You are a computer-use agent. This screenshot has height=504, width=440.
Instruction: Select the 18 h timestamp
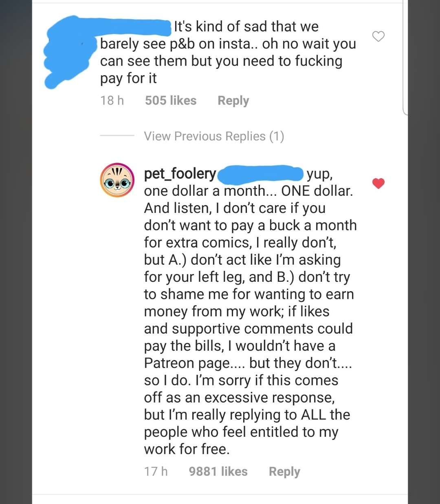(x=112, y=100)
